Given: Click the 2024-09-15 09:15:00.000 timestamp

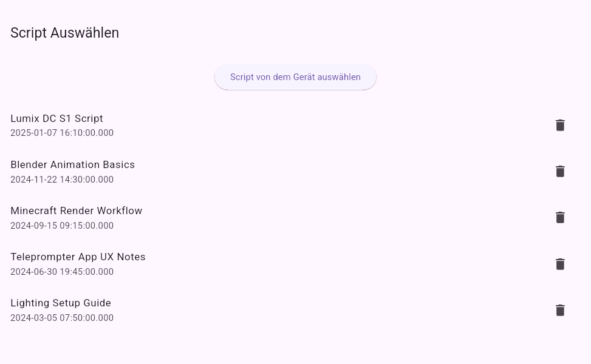Looking at the screenshot, I should pyautogui.click(x=62, y=226).
